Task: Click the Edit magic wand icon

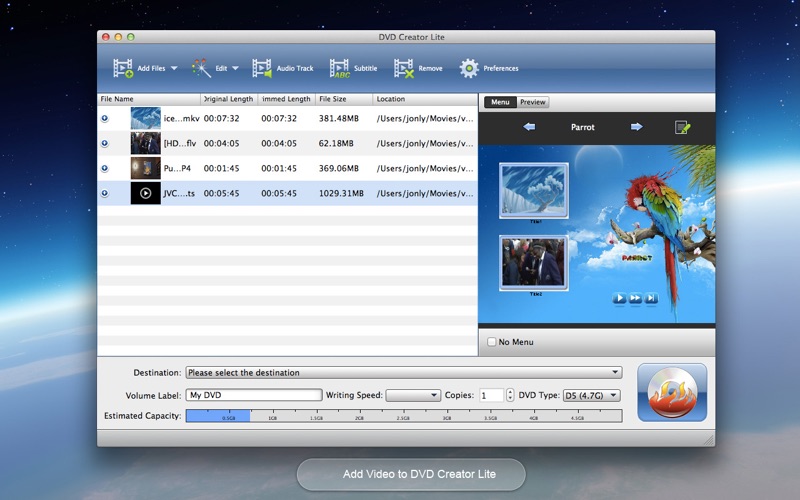Action: tap(201, 68)
